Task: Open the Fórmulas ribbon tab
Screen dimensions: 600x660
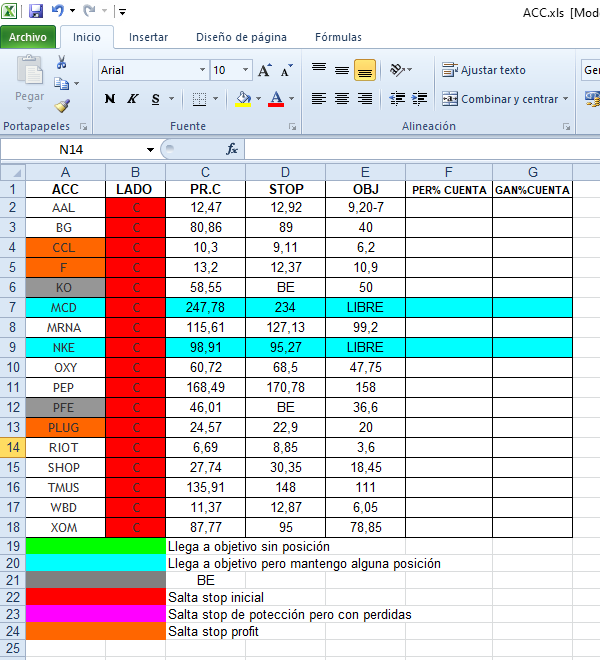Action: pos(338,37)
